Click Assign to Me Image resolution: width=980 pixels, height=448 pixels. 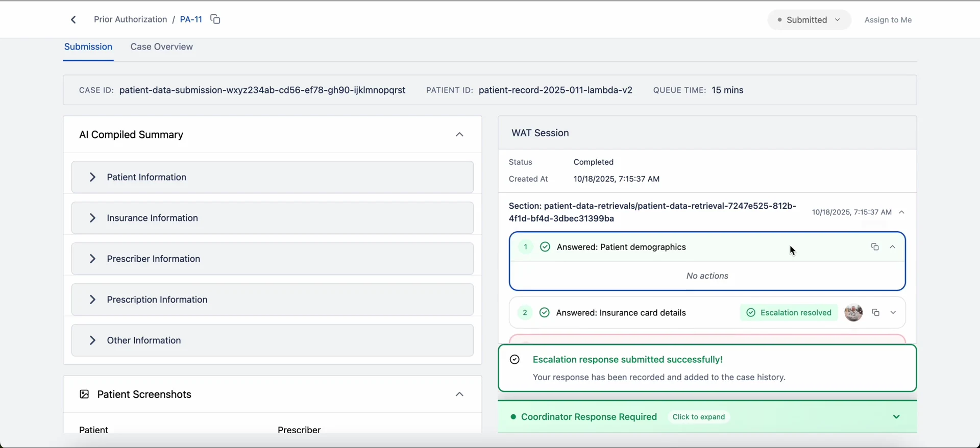(888, 20)
